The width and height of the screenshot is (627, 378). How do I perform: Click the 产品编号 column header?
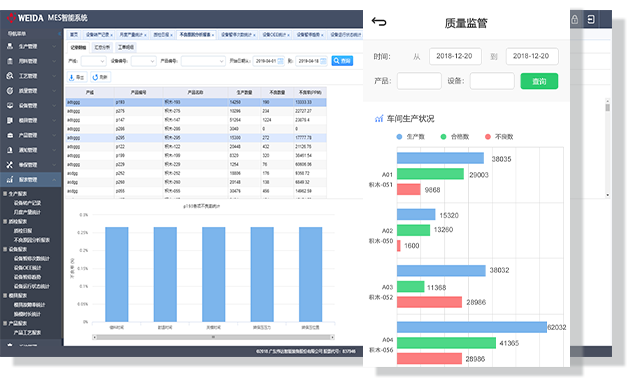138,92
